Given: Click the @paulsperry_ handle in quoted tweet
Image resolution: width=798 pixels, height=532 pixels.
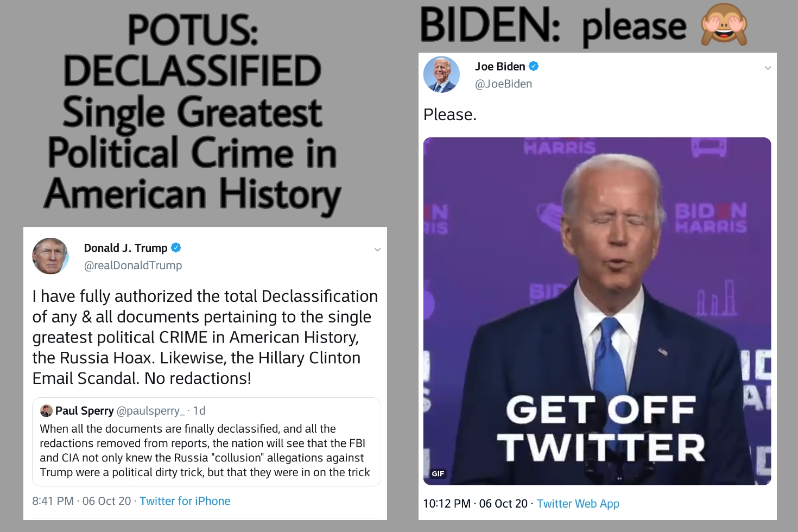Looking at the screenshot, I should click(151, 411).
